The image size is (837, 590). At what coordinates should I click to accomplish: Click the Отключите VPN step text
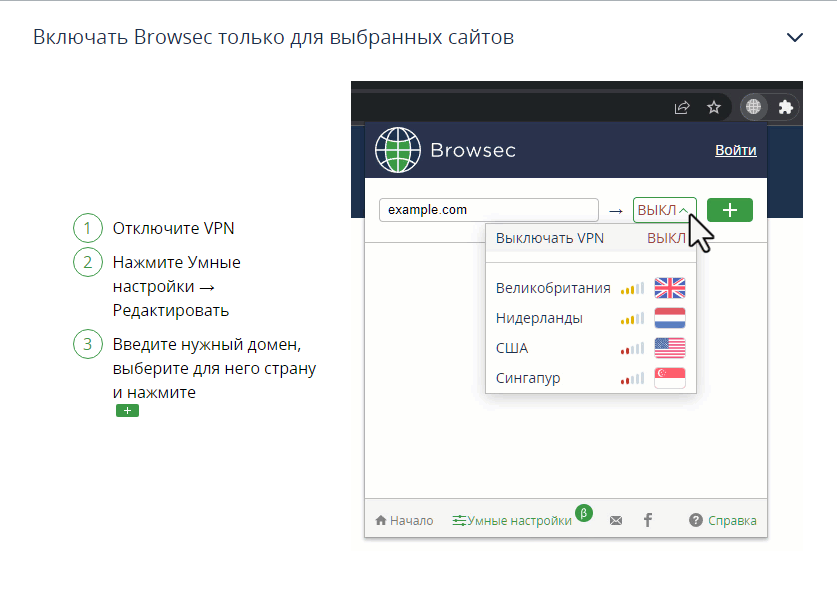pos(173,229)
